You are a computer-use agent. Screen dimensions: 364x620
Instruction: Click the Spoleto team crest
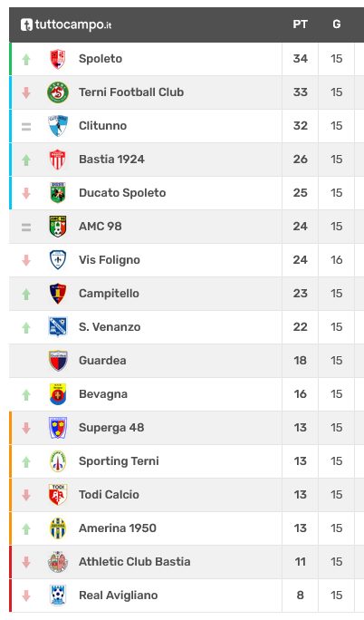[x=58, y=59]
